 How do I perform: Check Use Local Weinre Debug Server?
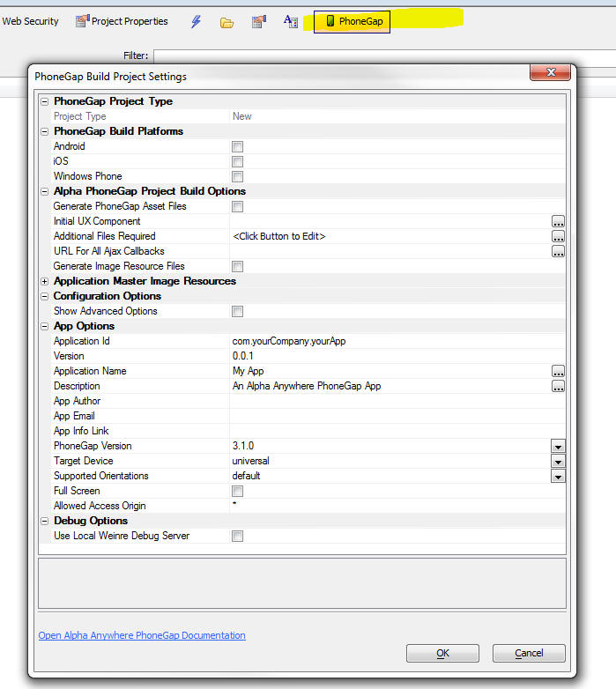[237, 536]
